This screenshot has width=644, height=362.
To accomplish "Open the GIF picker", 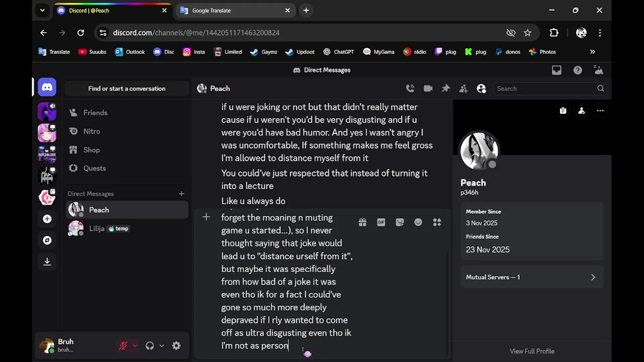I will coord(381,222).
